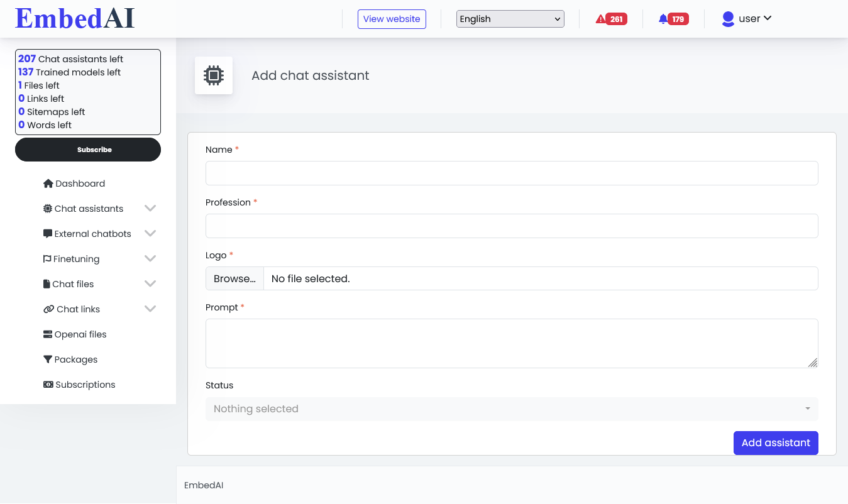Click the External chatbots speech bubble icon
This screenshot has width=848, height=504.
tap(48, 234)
